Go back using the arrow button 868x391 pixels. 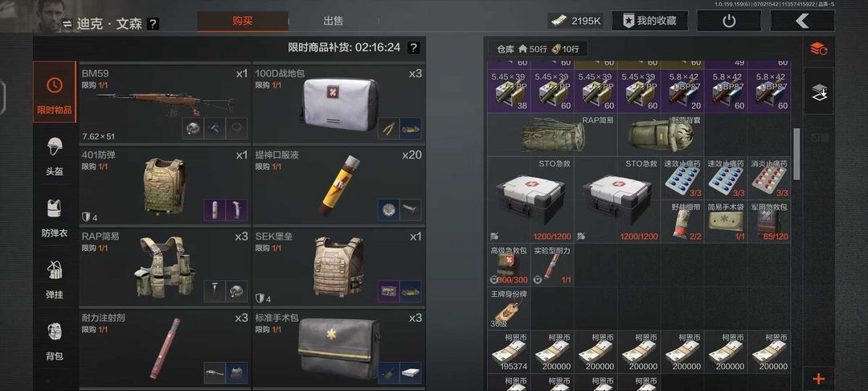(802, 21)
